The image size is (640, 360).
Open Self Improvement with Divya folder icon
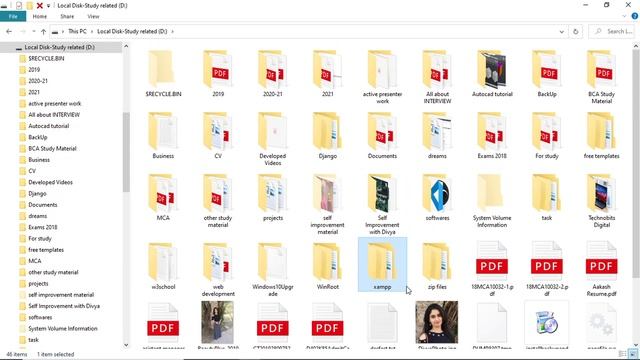pyautogui.click(x=382, y=193)
